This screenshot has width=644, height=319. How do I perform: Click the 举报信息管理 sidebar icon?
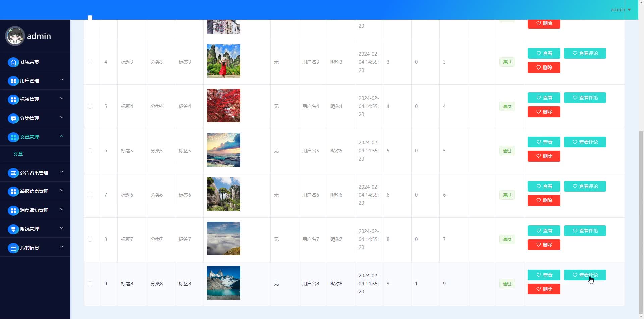[x=13, y=192]
